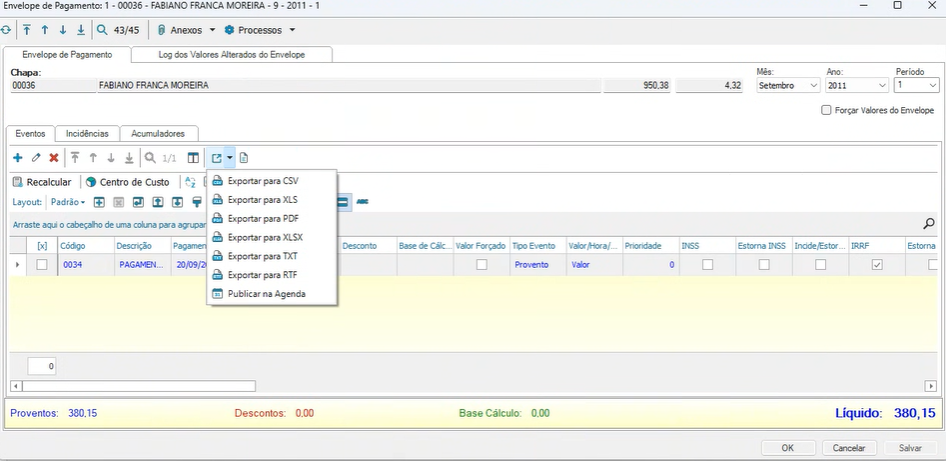Enable Forçar Valores do Envelope checkbox
This screenshot has height=461, width=946.
(827, 110)
